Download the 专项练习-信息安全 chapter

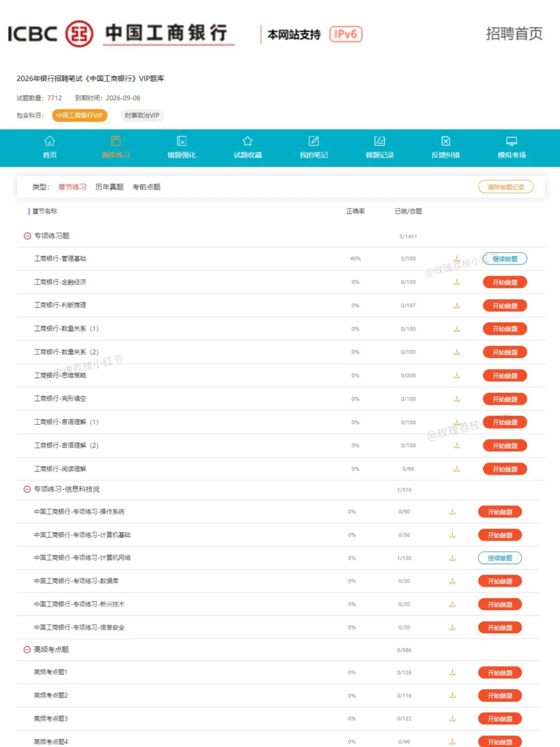(452, 628)
